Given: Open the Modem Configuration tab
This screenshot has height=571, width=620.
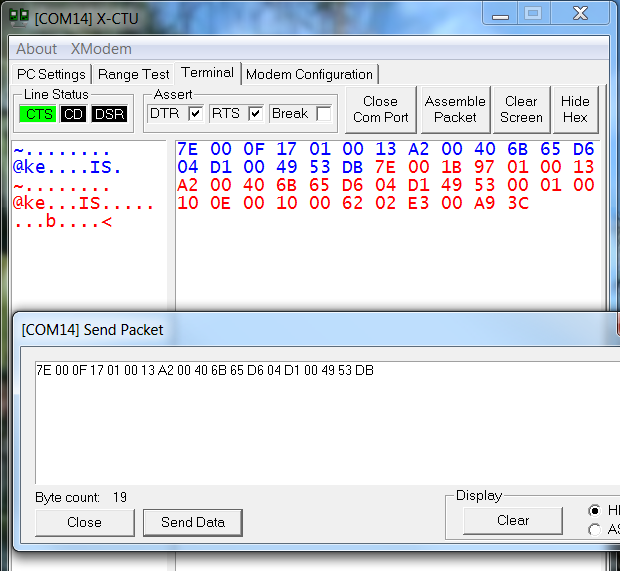Looking at the screenshot, I should pyautogui.click(x=309, y=74).
